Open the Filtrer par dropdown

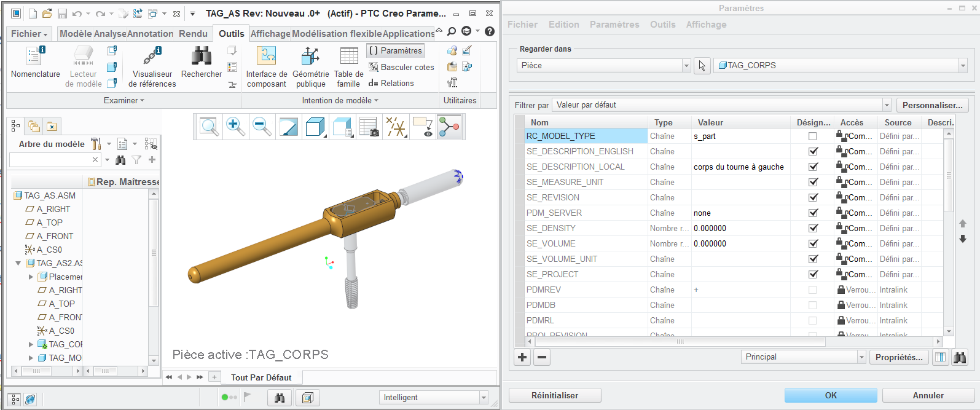coord(886,105)
